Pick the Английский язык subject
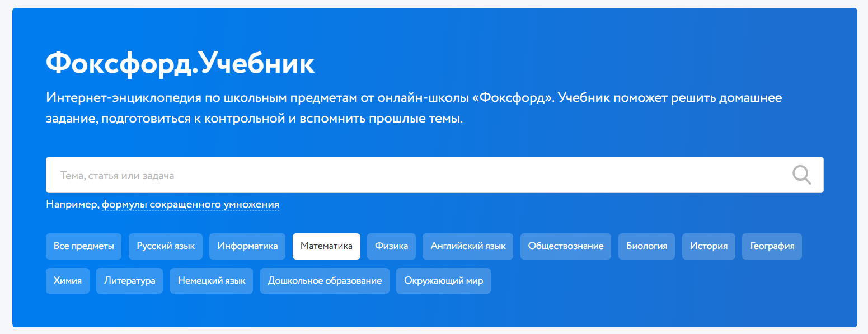 click(468, 246)
